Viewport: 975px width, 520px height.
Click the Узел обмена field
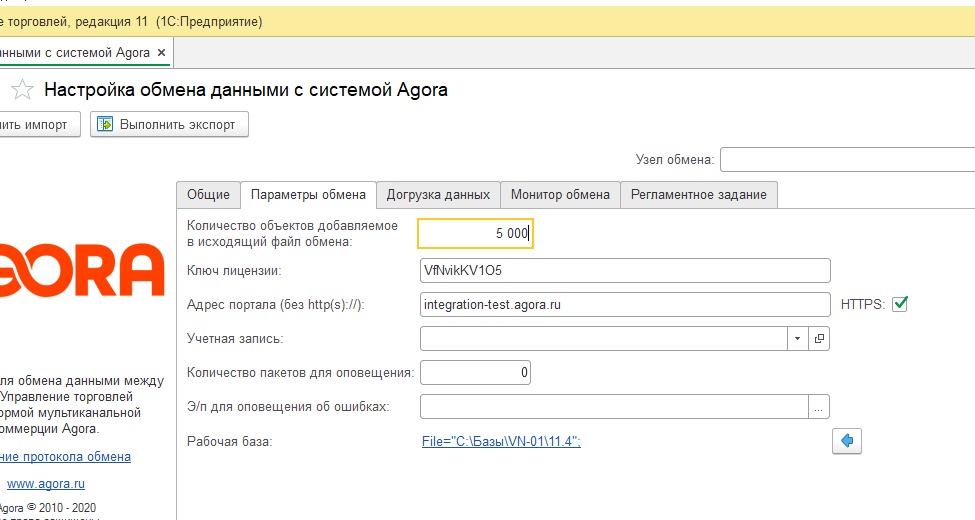point(846,160)
